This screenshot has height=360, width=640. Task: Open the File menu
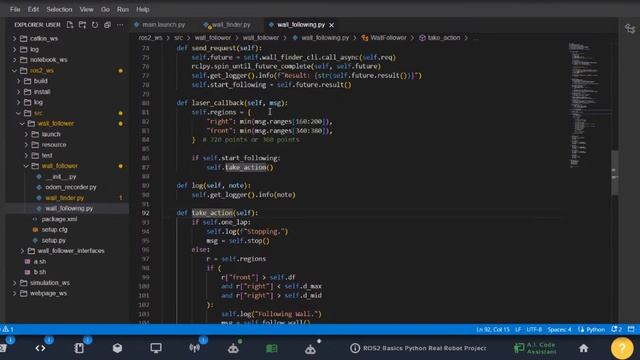pos(15,9)
